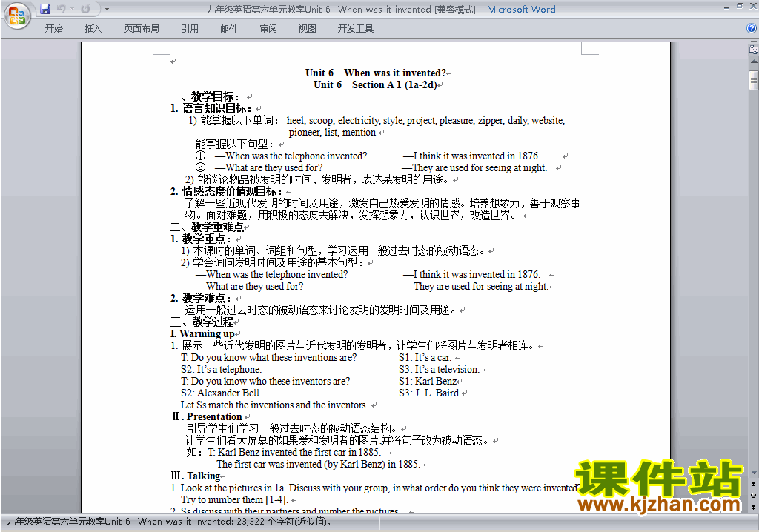Switch to the 开始 ribbon tab

[x=53, y=29]
